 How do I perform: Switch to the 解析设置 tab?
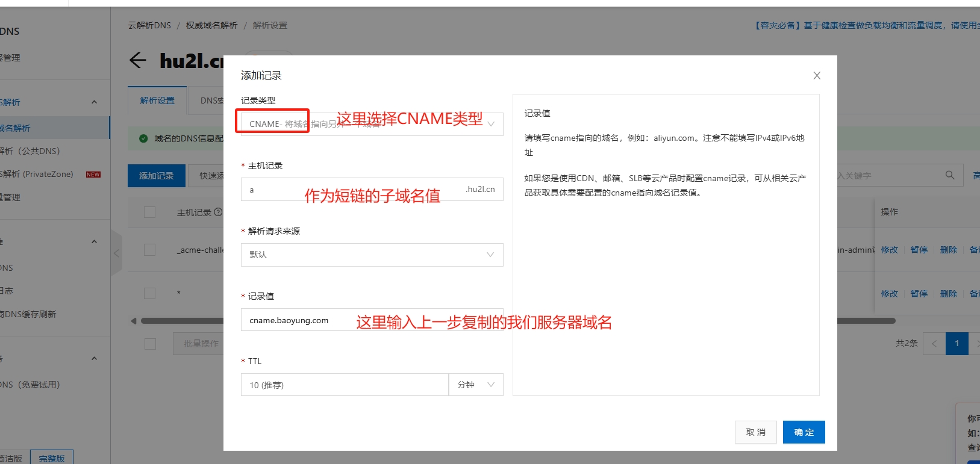(157, 101)
